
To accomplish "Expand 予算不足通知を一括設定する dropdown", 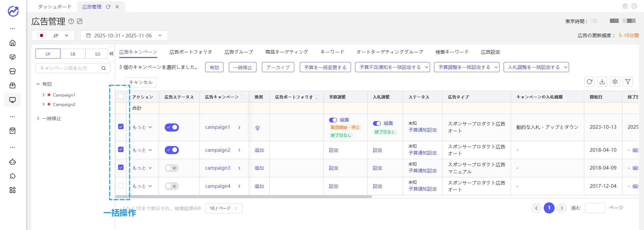I will click(x=392, y=67).
